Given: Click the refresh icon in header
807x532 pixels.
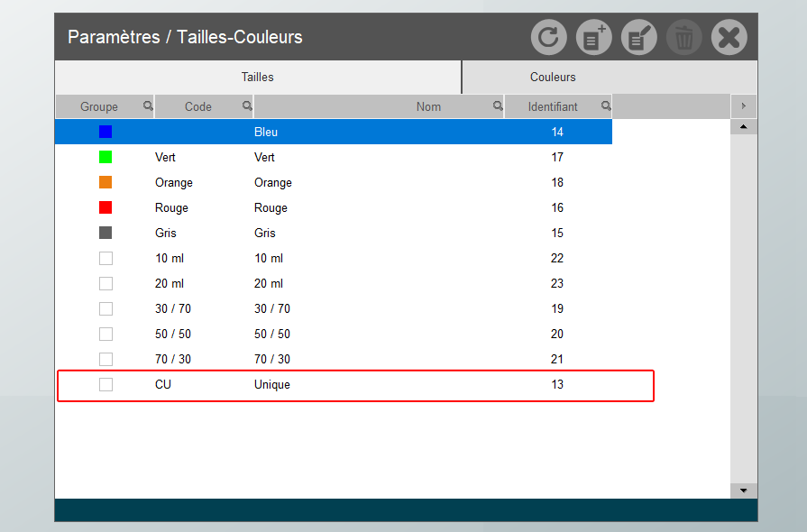Looking at the screenshot, I should tap(548, 37).
